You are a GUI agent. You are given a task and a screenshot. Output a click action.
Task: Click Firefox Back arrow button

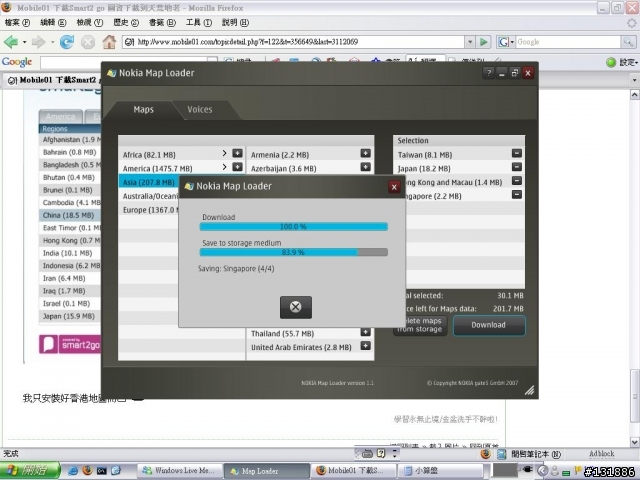pyautogui.click(x=11, y=42)
